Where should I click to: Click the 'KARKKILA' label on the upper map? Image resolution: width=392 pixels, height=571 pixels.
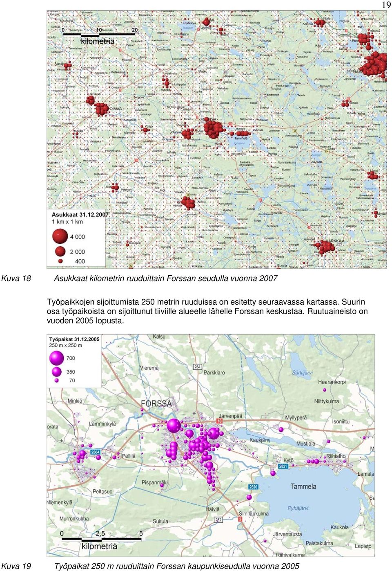[x=335, y=241]
